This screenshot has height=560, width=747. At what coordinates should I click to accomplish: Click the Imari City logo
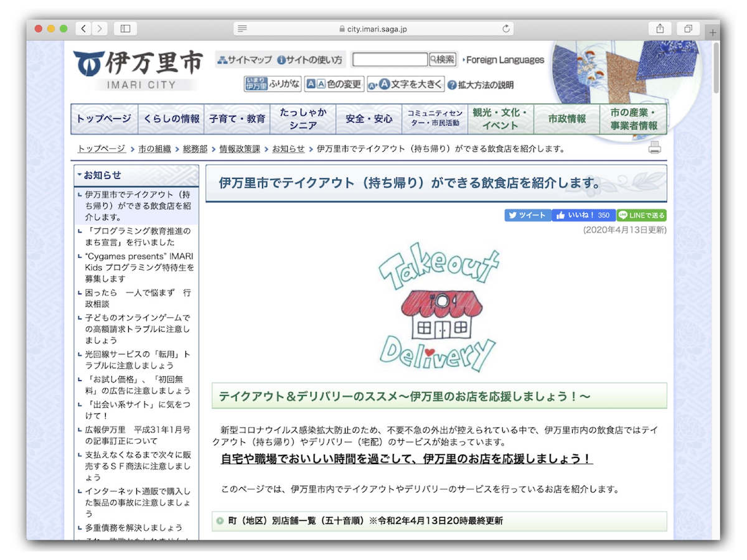click(138, 70)
